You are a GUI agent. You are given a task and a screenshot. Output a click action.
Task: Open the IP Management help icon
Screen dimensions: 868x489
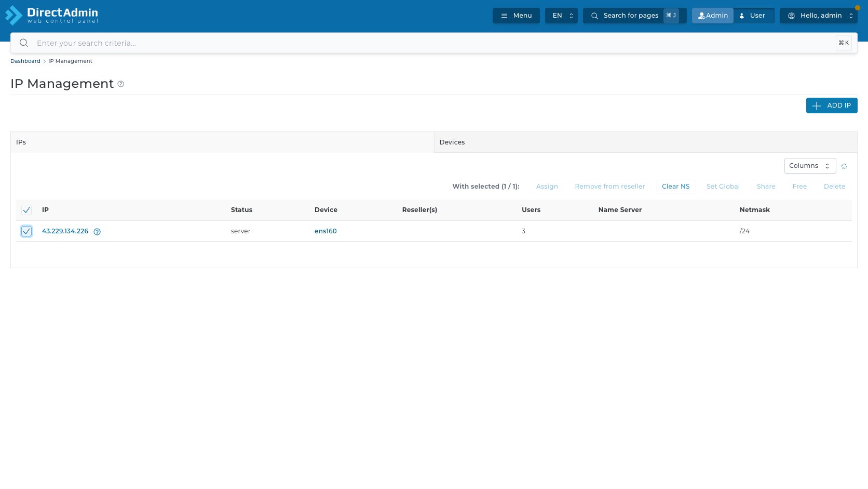(121, 84)
